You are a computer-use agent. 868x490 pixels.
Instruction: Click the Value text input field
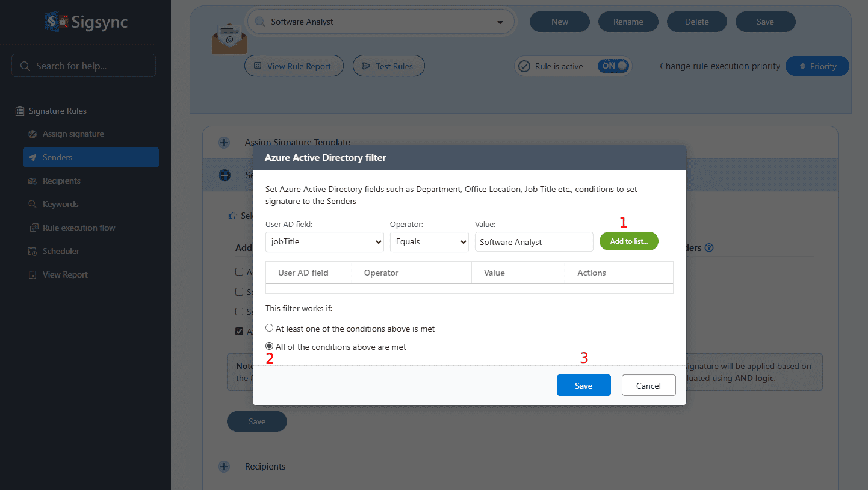coord(533,242)
